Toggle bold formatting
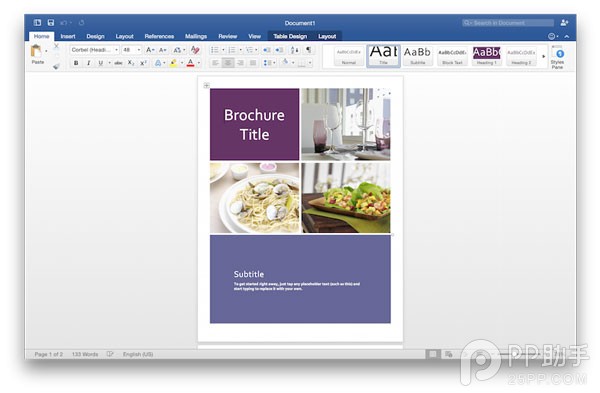The height and width of the screenshot is (393, 600). [76, 63]
